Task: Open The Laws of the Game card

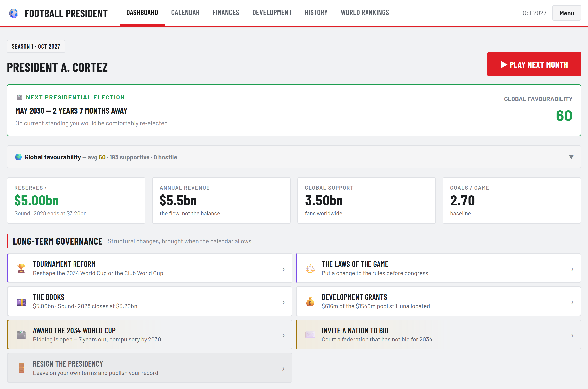Action: [x=438, y=268]
